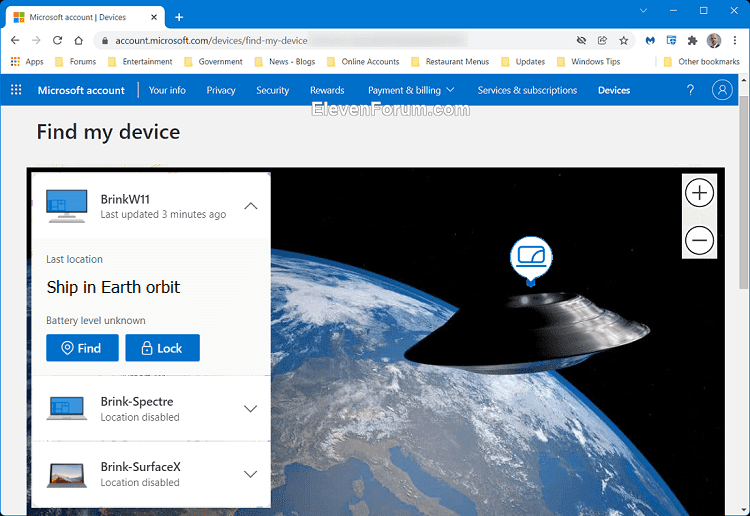
Task: Open a new browser tab
Action: [x=179, y=17]
